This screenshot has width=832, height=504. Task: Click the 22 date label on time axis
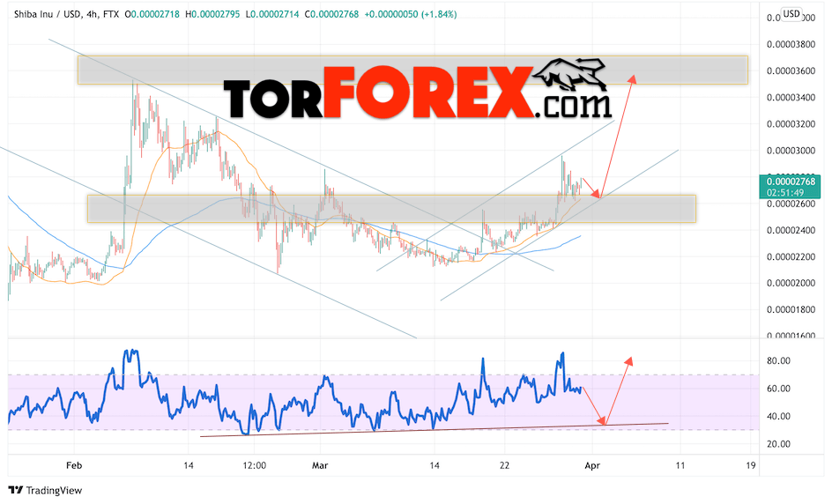tap(504, 466)
